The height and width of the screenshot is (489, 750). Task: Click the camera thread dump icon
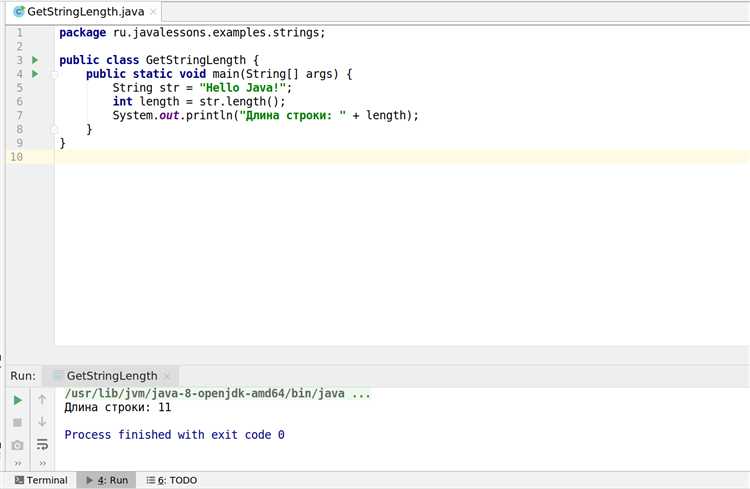[x=17, y=445]
